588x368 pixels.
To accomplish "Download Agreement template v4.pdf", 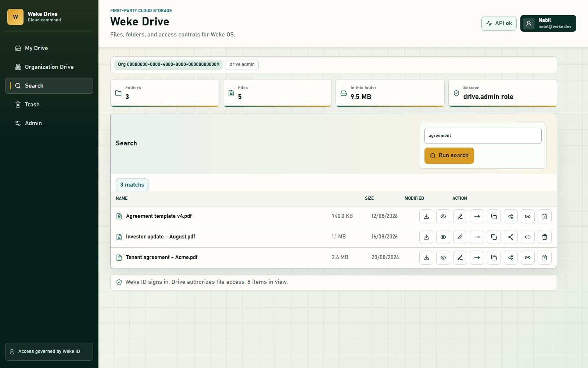I will [x=426, y=216].
